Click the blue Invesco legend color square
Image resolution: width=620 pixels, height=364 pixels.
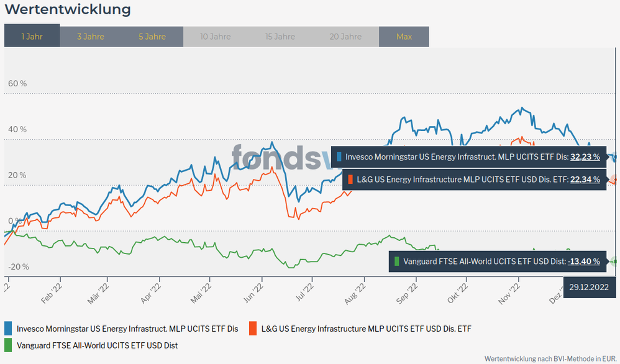point(9,328)
